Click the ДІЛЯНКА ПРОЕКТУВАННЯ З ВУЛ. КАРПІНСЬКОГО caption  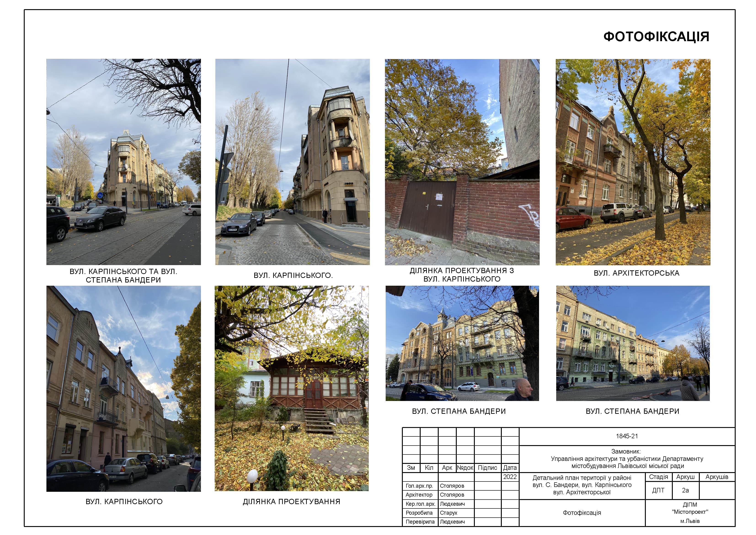pyautogui.click(x=462, y=275)
